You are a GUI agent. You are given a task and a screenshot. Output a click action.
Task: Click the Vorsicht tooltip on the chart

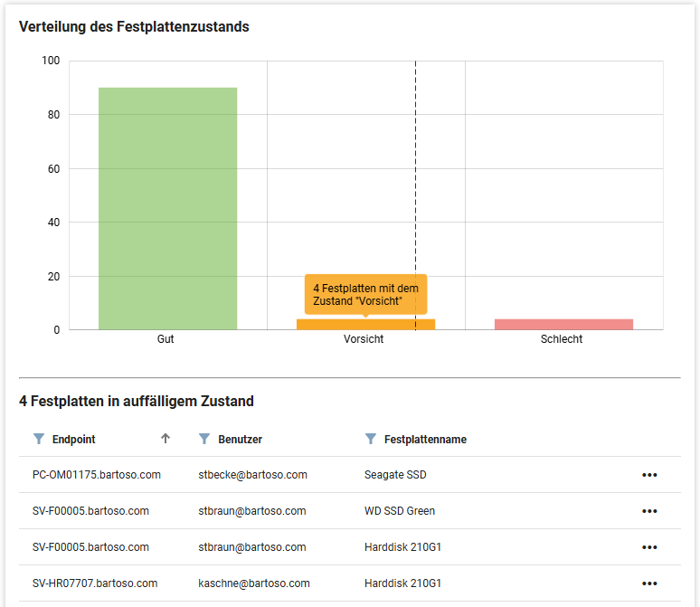tap(365, 294)
